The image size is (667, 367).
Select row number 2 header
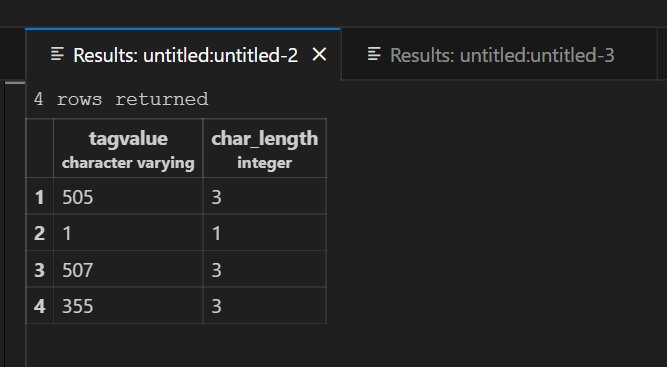point(40,232)
